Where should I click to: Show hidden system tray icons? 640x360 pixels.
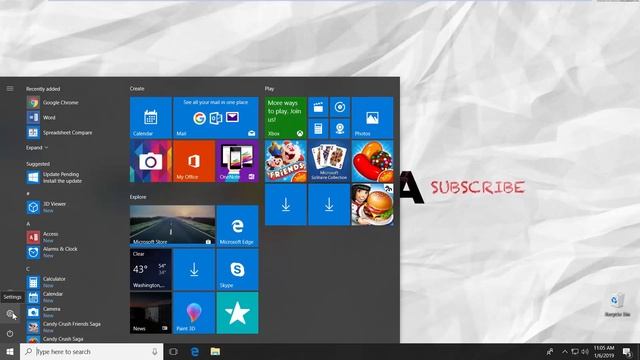565,351
